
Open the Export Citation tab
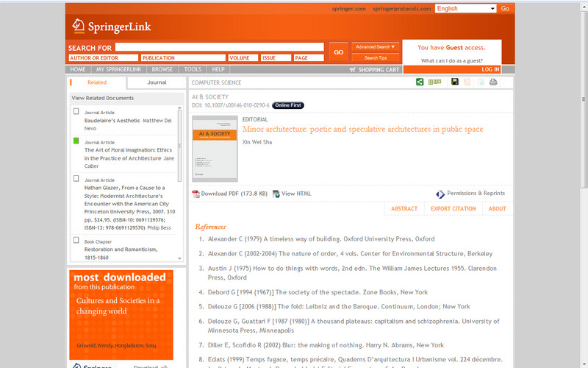tap(453, 209)
